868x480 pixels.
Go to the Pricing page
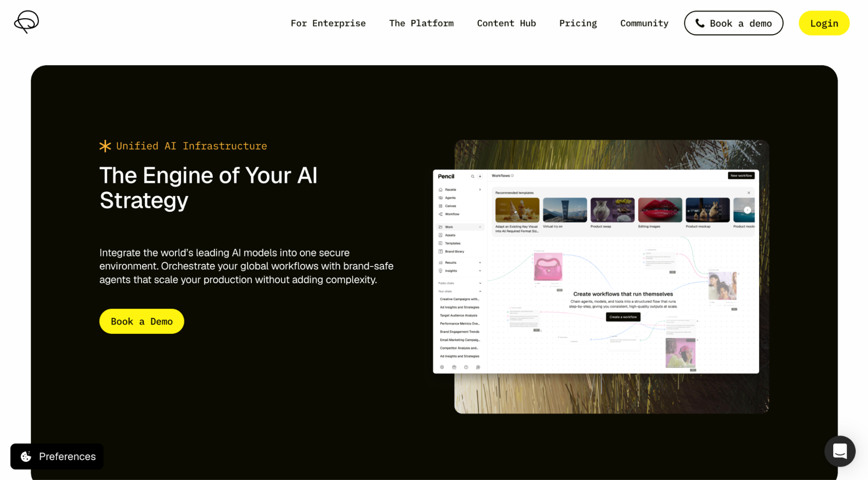pos(578,23)
